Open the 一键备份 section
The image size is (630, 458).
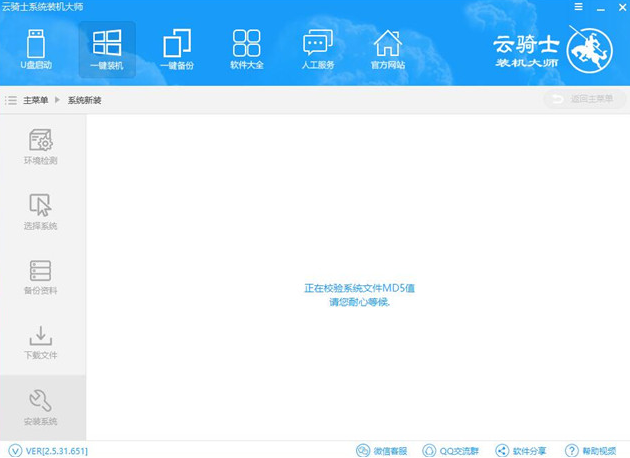177,49
